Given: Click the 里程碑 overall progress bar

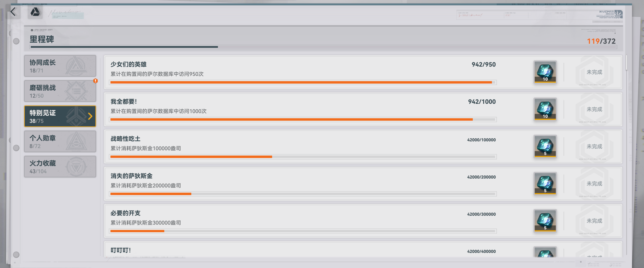Looking at the screenshot, I should (323, 47).
